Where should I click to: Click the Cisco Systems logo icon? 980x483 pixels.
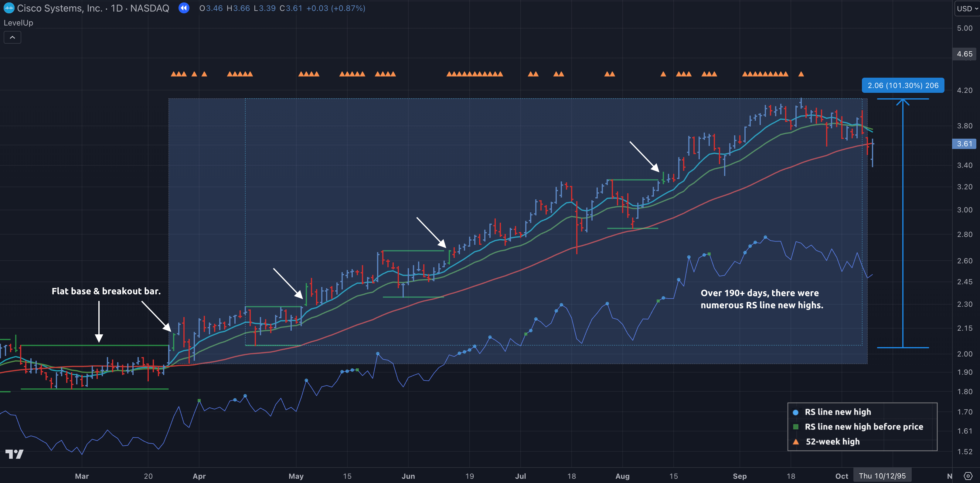(9, 8)
